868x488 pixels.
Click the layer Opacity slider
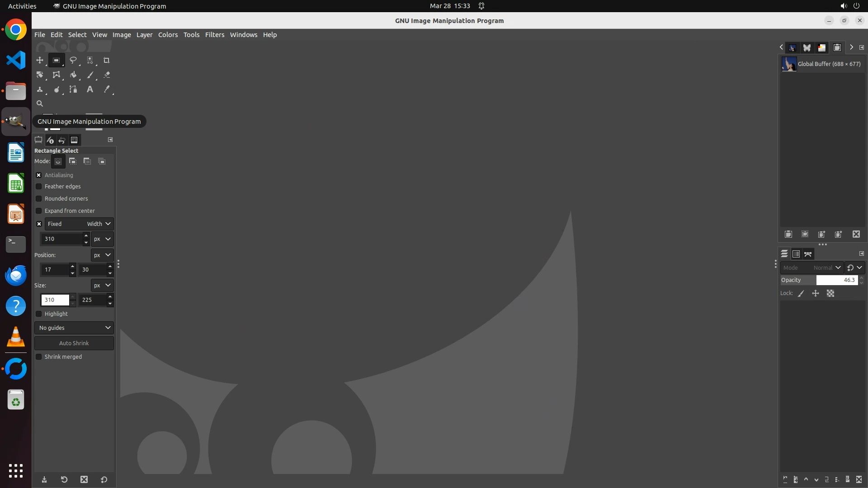(818, 280)
